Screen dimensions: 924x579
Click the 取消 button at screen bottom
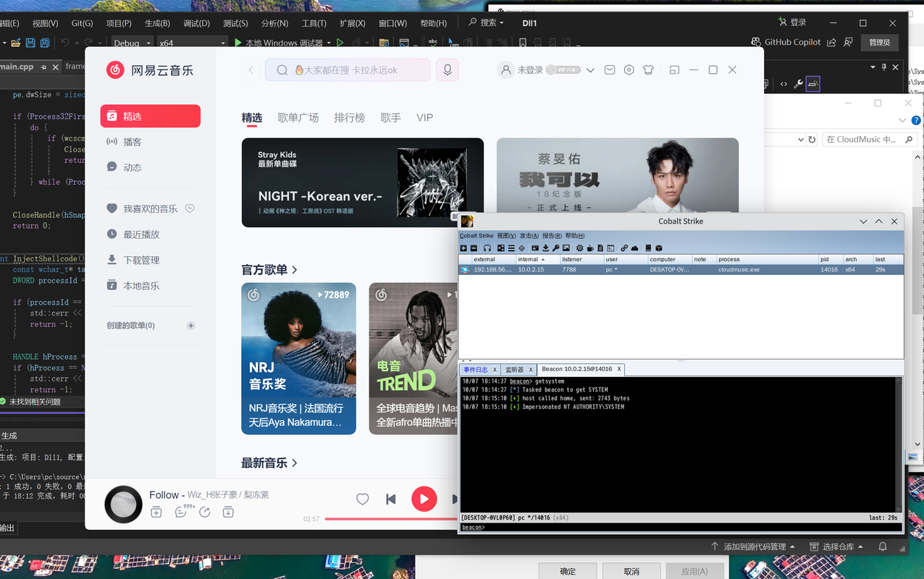point(631,571)
